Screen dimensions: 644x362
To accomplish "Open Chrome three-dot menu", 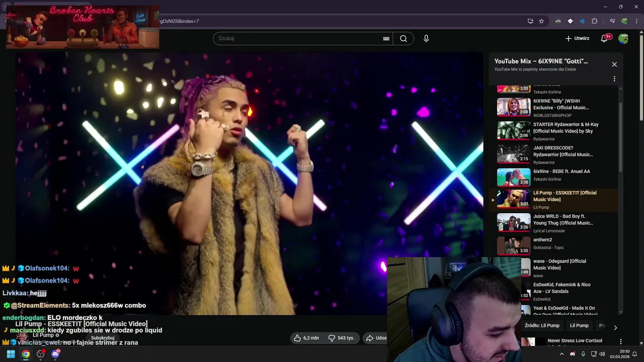I will click(636, 21).
